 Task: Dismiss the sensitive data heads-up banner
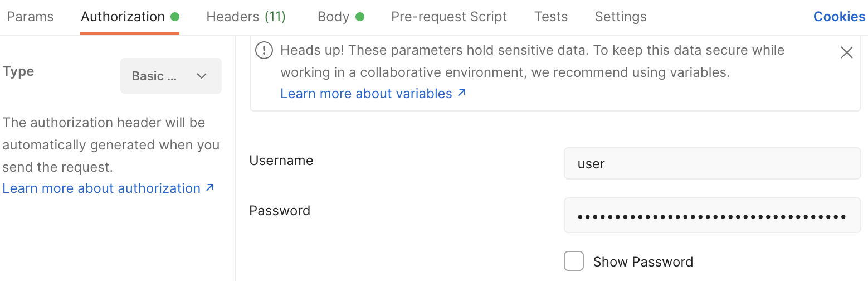click(x=846, y=52)
